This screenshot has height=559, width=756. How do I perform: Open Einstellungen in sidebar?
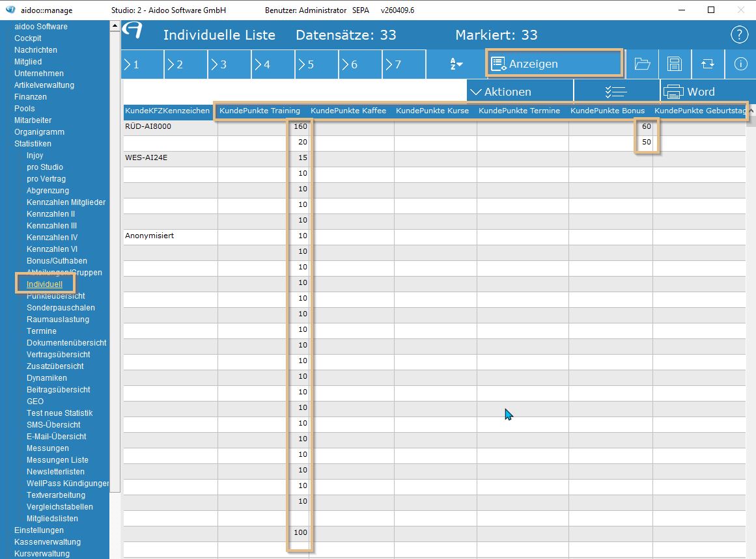39,530
